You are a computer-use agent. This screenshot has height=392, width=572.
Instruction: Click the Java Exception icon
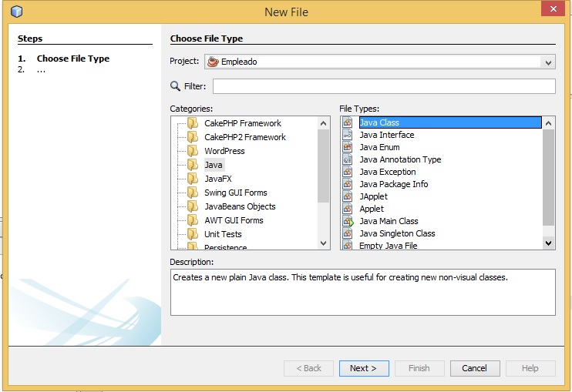coord(347,172)
